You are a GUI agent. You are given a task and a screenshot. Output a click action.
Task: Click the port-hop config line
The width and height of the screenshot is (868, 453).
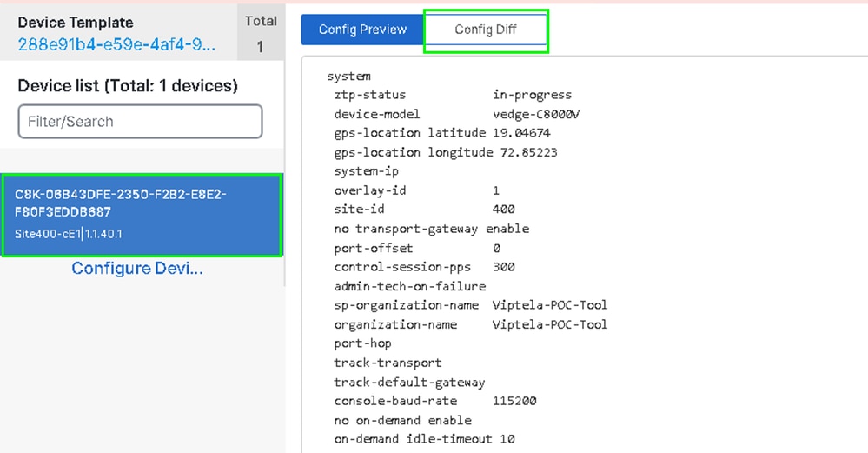pyautogui.click(x=362, y=343)
